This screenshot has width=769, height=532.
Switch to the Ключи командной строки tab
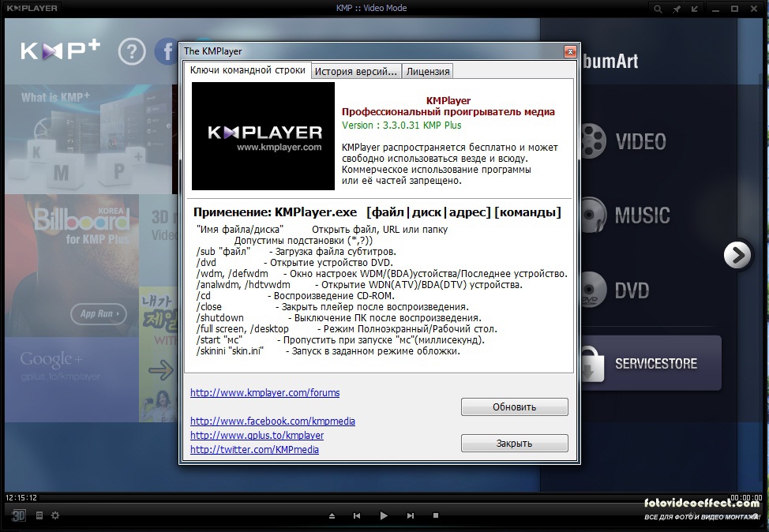[x=248, y=70]
